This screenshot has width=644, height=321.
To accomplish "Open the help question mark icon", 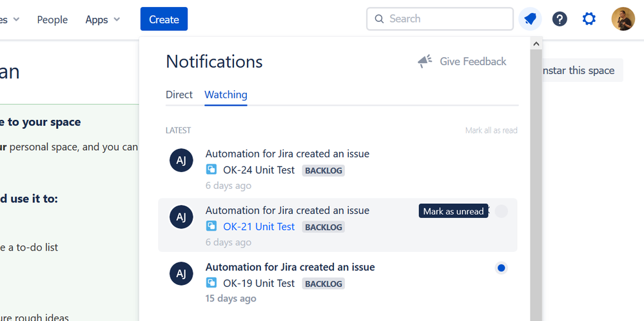I will (560, 19).
